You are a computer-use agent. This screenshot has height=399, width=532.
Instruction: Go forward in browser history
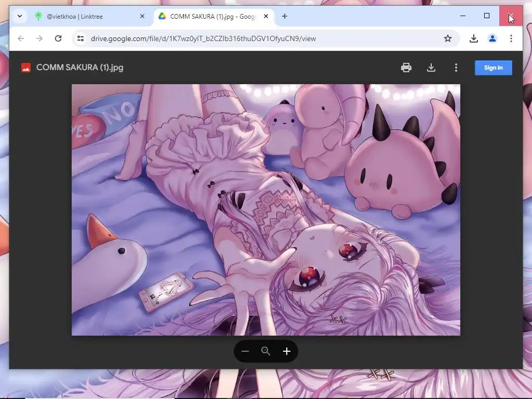pyautogui.click(x=39, y=38)
